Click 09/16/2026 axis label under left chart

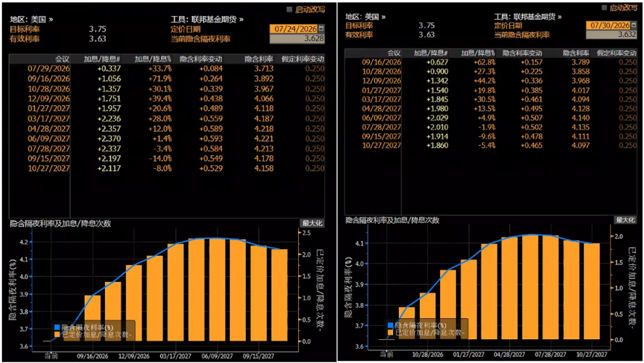[92, 356]
